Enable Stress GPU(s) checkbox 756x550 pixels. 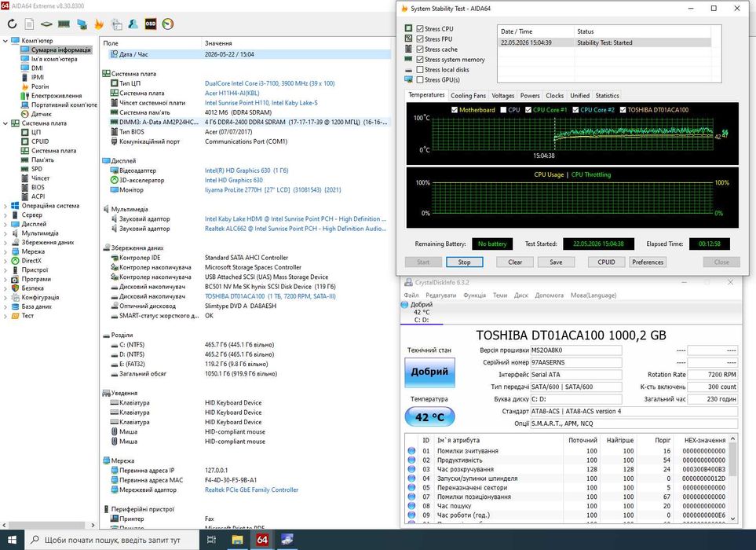[x=420, y=79]
